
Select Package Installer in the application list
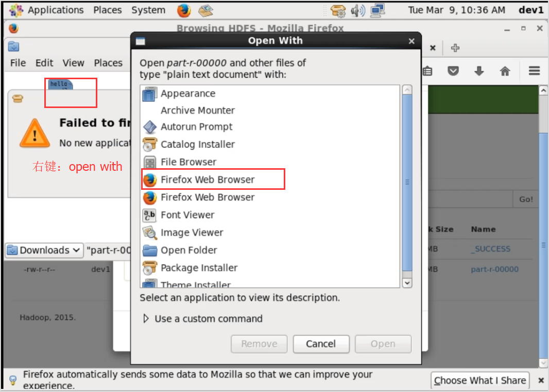(270, 268)
